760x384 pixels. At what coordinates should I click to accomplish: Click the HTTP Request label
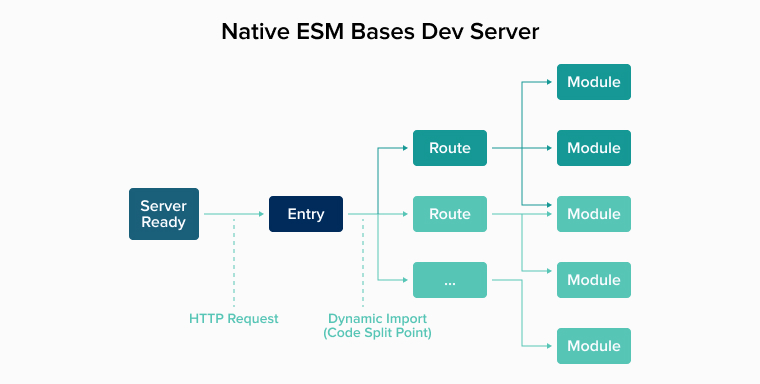[234, 319]
